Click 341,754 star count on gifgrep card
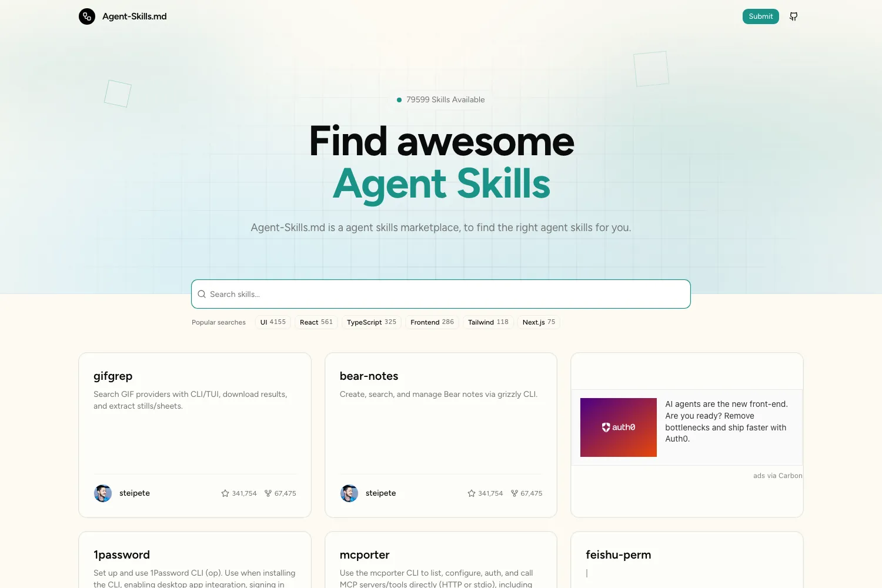Image resolution: width=882 pixels, height=588 pixels. tap(245, 493)
